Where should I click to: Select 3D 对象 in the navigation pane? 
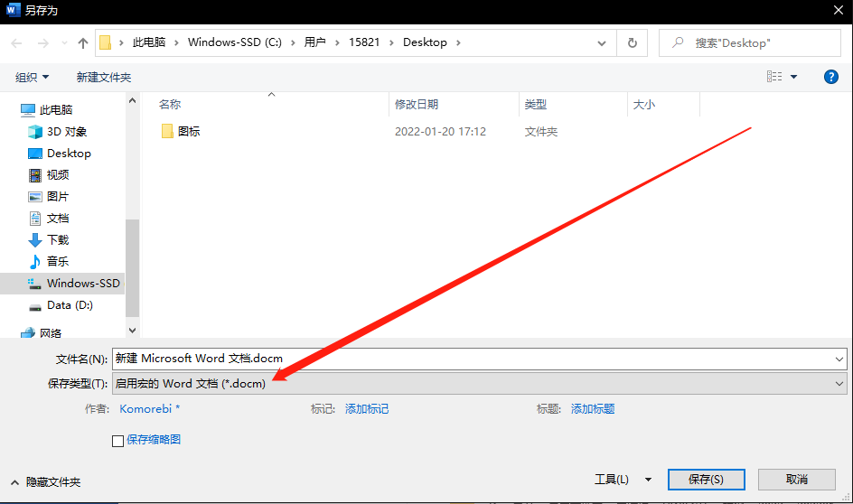pyautogui.click(x=66, y=131)
